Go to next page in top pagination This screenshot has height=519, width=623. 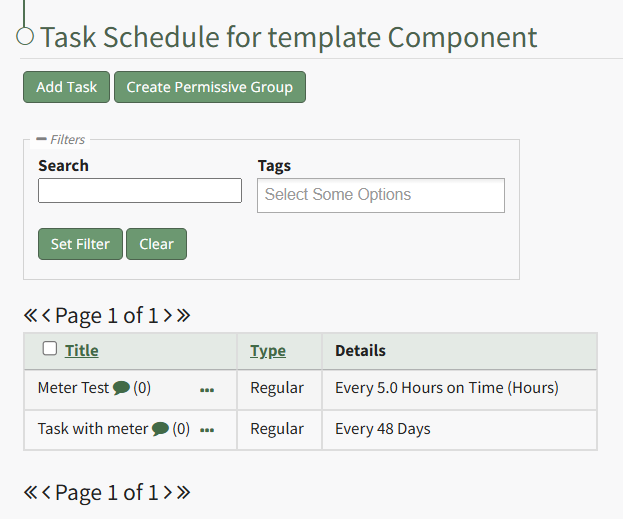pyautogui.click(x=168, y=316)
